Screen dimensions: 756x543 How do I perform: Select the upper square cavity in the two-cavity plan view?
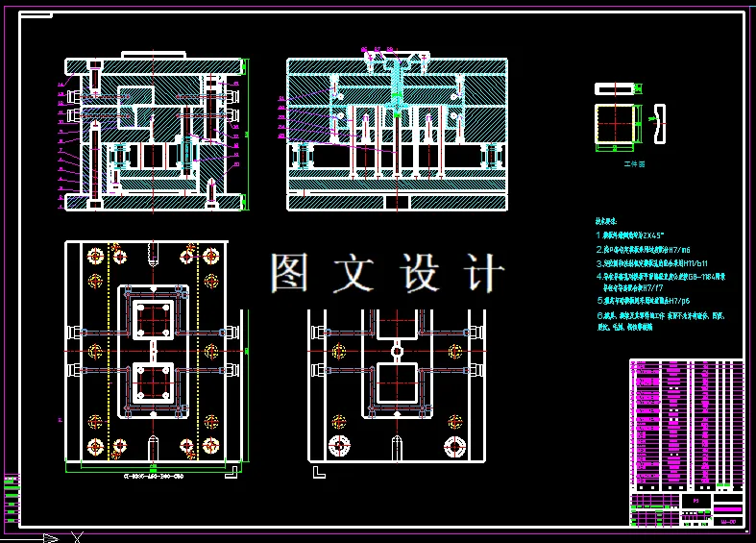pyautogui.click(x=154, y=320)
